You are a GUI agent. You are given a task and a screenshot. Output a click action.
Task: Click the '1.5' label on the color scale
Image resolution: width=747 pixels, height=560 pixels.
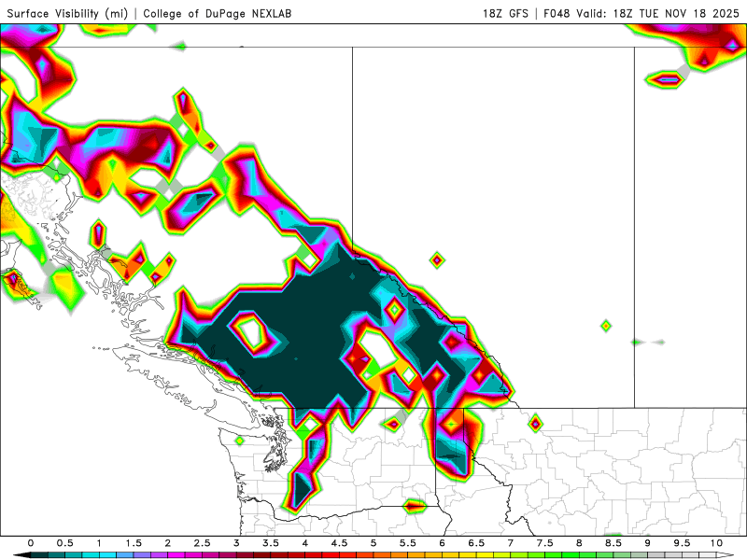pyautogui.click(x=134, y=543)
